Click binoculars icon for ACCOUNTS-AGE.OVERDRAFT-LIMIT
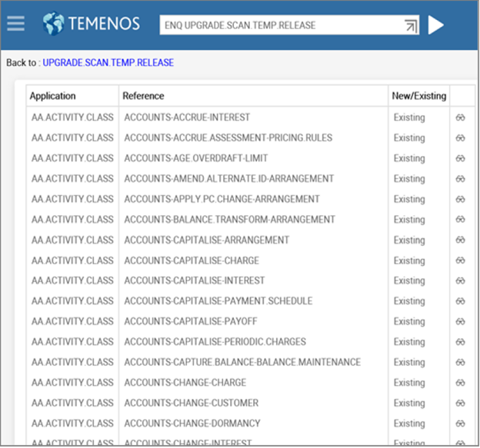480x448 pixels. 461,158
